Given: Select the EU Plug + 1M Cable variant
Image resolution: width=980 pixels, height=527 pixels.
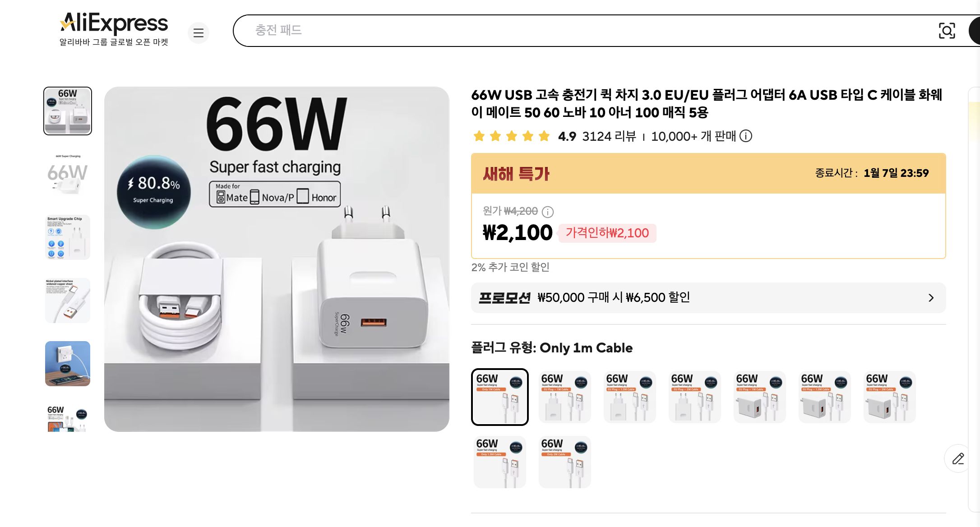Looking at the screenshot, I should [564, 397].
